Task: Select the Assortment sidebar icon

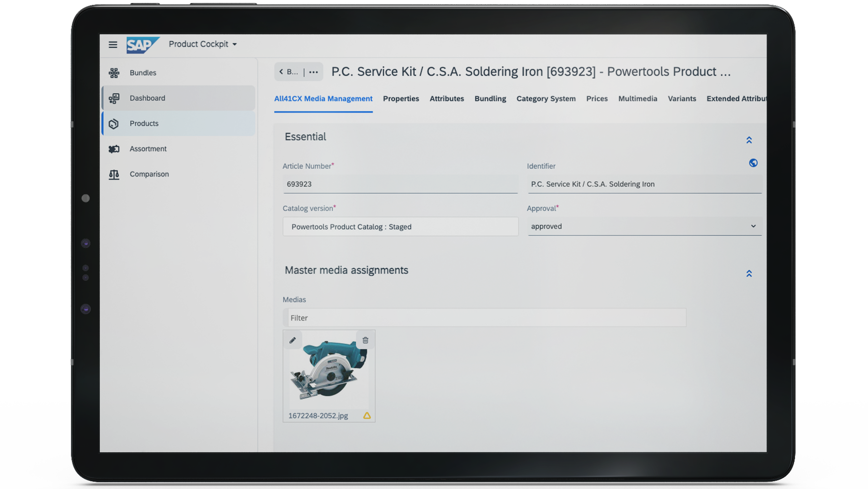Action: [x=114, y=149]
